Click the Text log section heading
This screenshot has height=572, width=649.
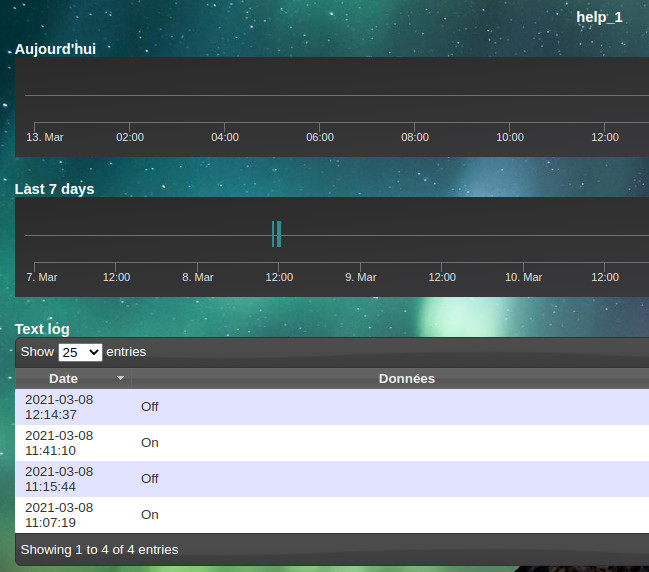point(42,329)
